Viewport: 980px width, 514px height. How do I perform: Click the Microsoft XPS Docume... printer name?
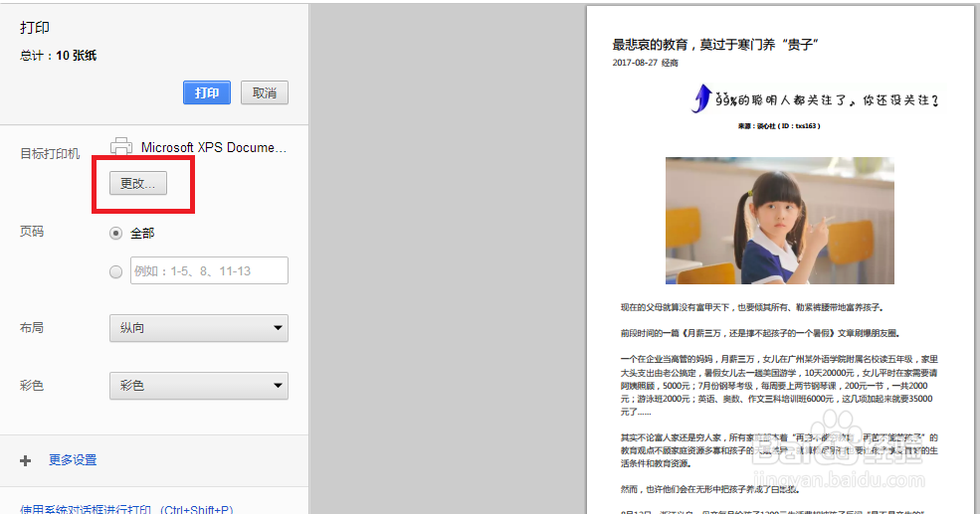pos(214,147)
